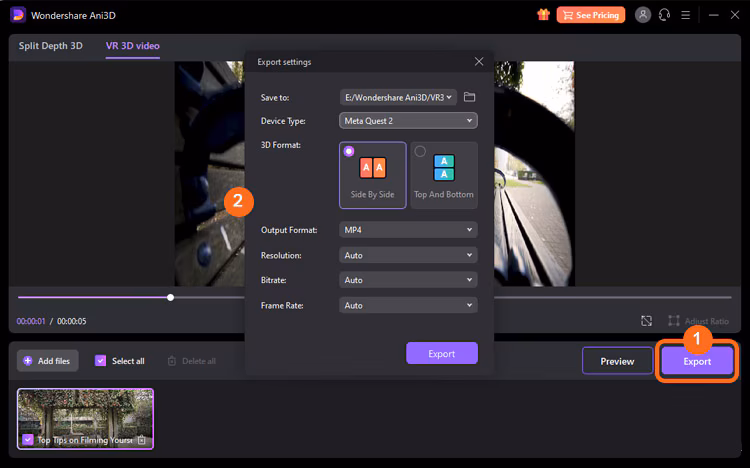Click the delete icon on the video thumbnail
750x468 pixels.
click(142, 439)
